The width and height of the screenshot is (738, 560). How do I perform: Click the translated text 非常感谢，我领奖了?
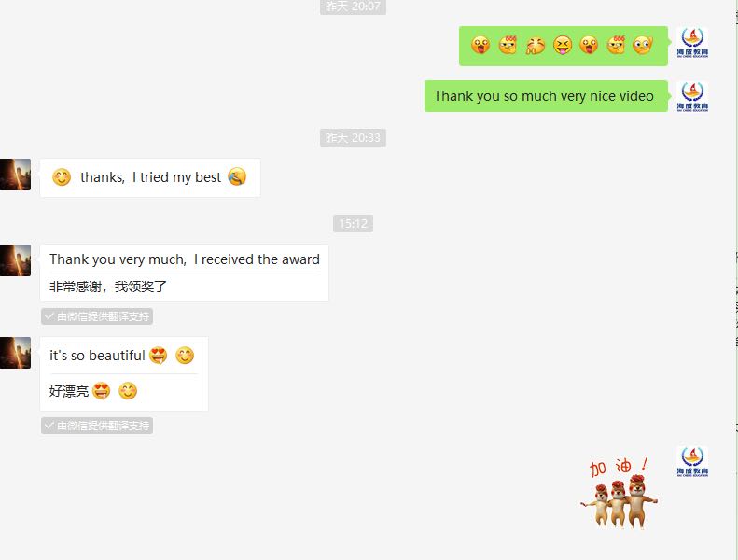tap(108, 287)
